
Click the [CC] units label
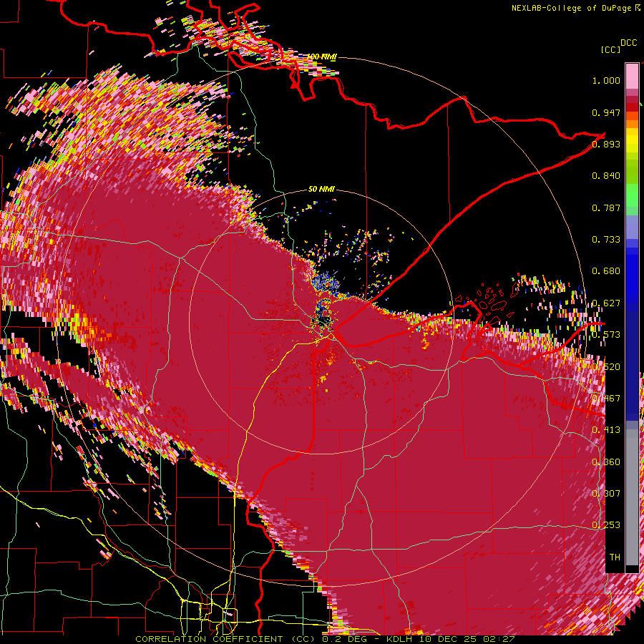click(x=610, y=49)
